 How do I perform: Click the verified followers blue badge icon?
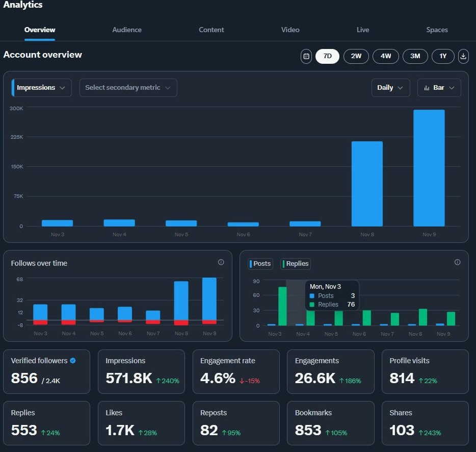[x=73, y=361]
